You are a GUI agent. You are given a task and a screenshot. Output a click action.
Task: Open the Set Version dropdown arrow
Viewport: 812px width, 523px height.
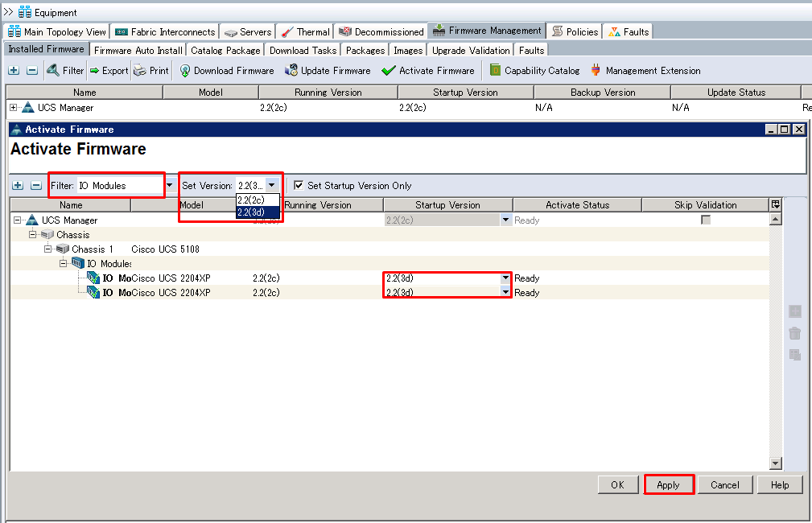[x=272, y=185]
